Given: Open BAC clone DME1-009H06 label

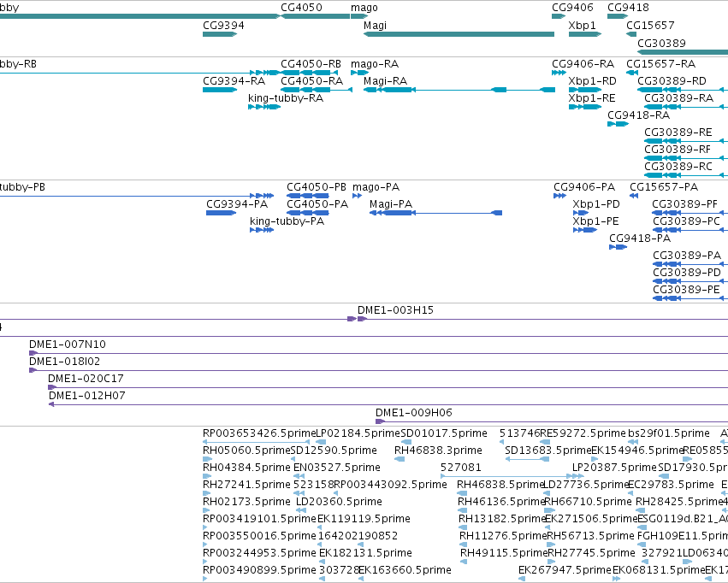Looking at the screenshot, I should tap(414, 413).
